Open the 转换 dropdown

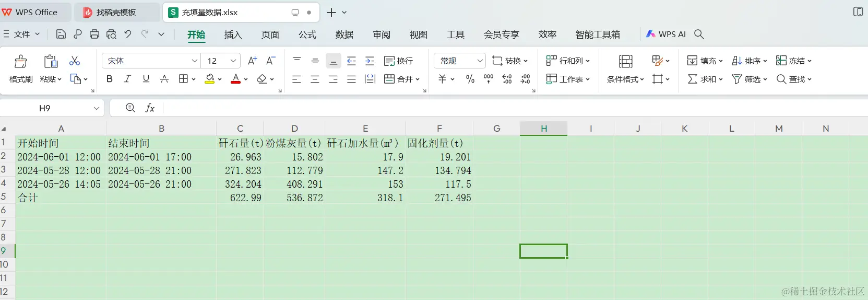[x=510, y=61]
